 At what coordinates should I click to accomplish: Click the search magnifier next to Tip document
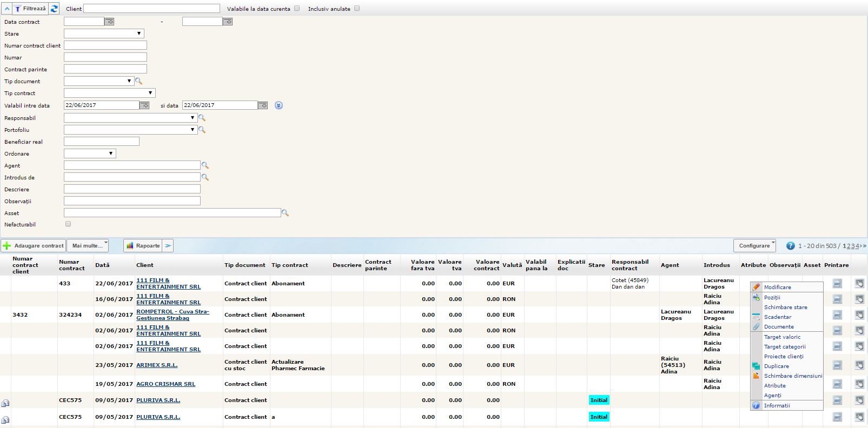[x=138, y=81]
